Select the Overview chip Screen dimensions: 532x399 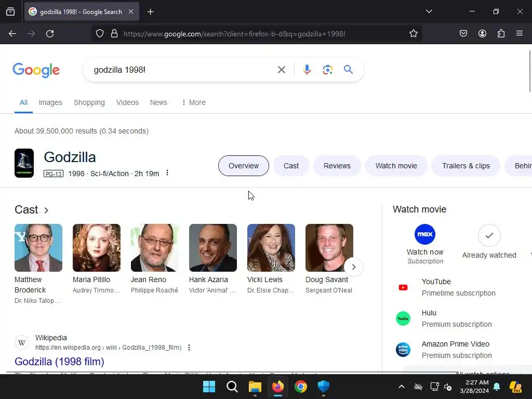(x=244, y=166)
